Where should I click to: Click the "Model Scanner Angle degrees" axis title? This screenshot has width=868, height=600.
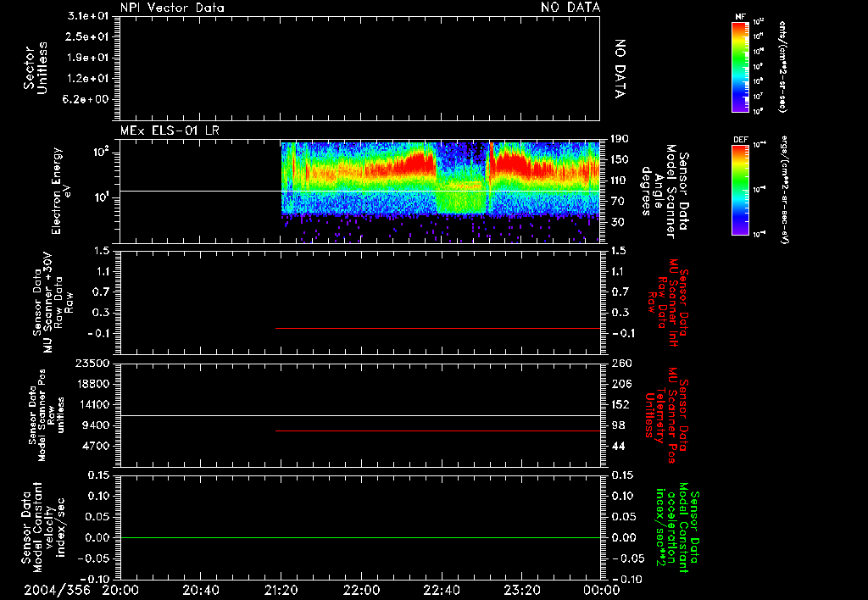[665, 191]
